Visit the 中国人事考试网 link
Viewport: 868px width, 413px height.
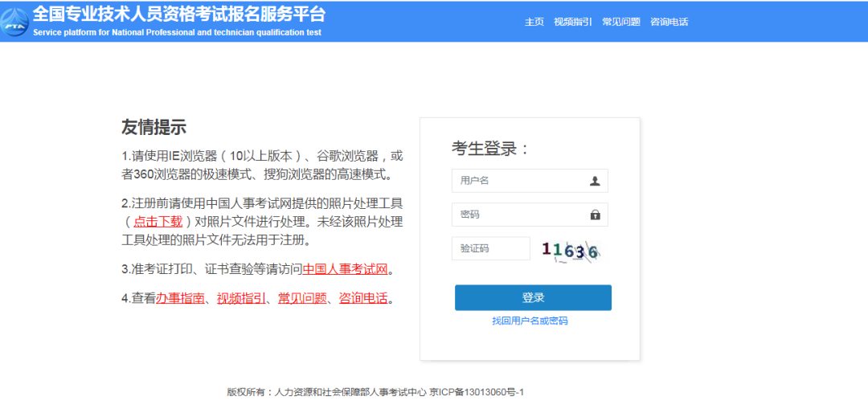click(x=346, y=270)
